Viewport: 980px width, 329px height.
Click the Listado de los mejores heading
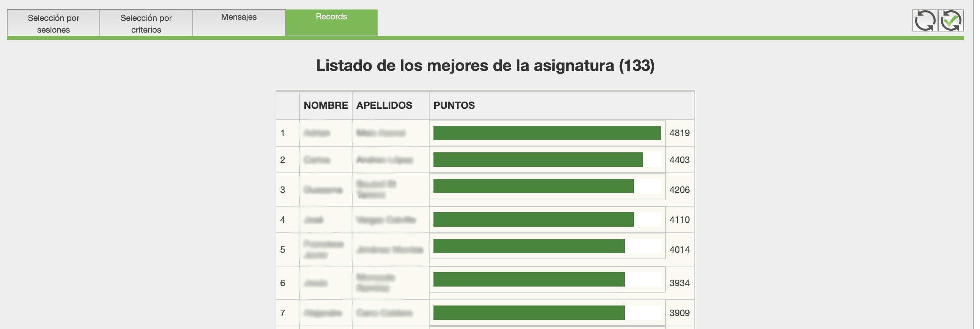click(485, 65)
